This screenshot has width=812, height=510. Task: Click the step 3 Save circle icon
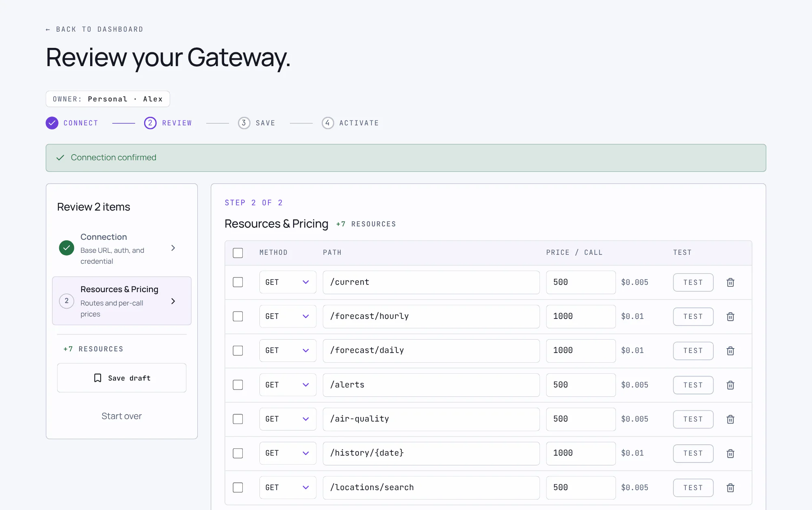[244, 123]
